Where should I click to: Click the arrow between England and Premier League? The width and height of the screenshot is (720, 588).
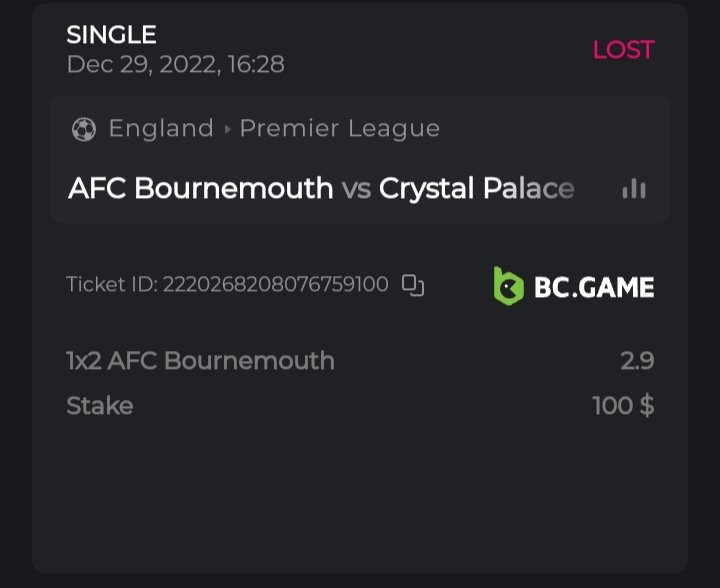click(227, 129)
